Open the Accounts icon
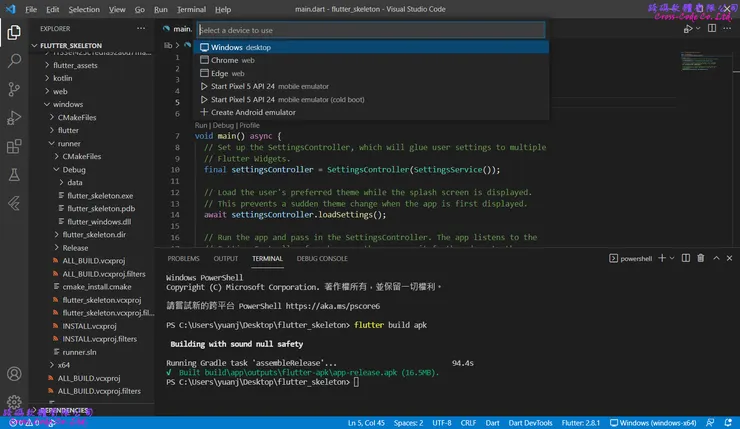The image size is (740, 429). tap(14, 374)
